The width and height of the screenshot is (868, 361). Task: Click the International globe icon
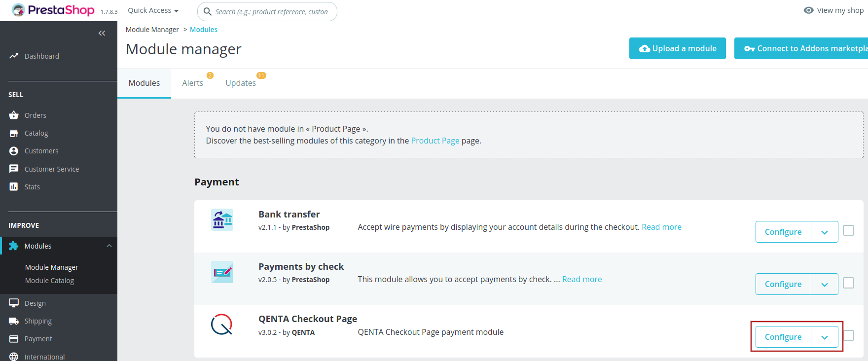click(x=14, y=357)
